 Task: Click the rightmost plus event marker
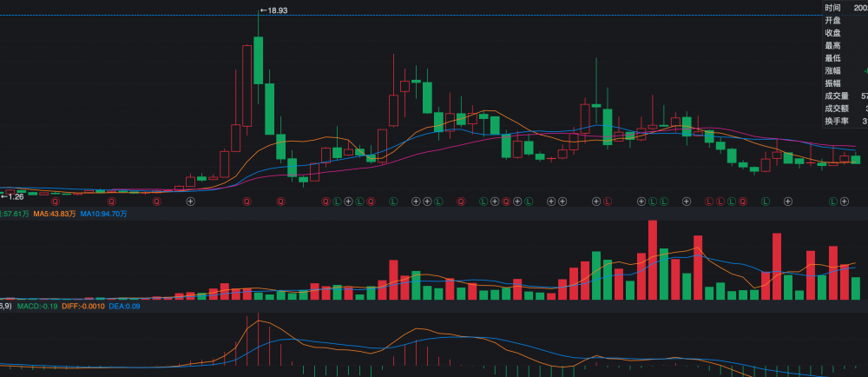(x=844, y=202)
